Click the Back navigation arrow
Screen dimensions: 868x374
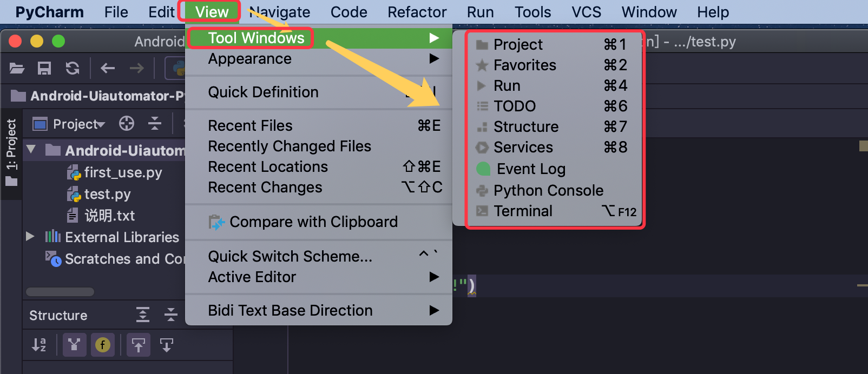[x=108, y=68]
